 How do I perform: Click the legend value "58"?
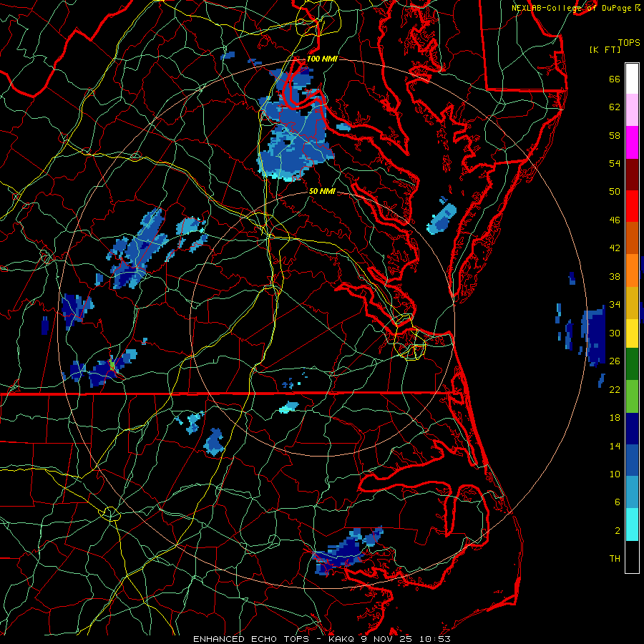point(615,135)
